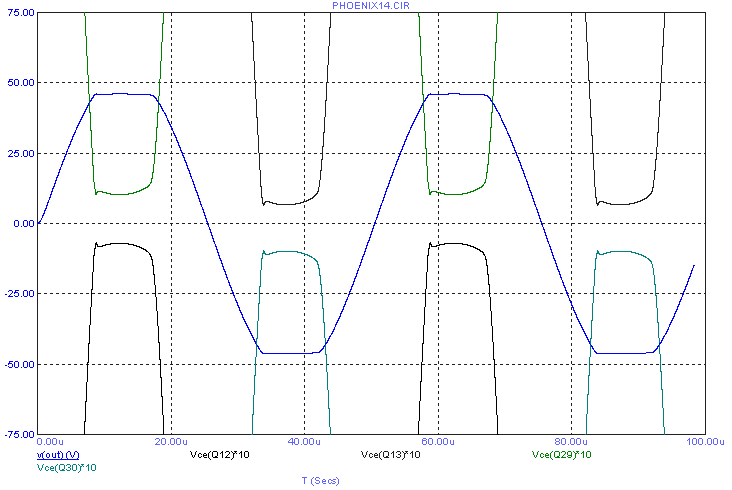Select the v(out) (V) trace label
This screenshot has width=732, height=490.
click(58, 455)
